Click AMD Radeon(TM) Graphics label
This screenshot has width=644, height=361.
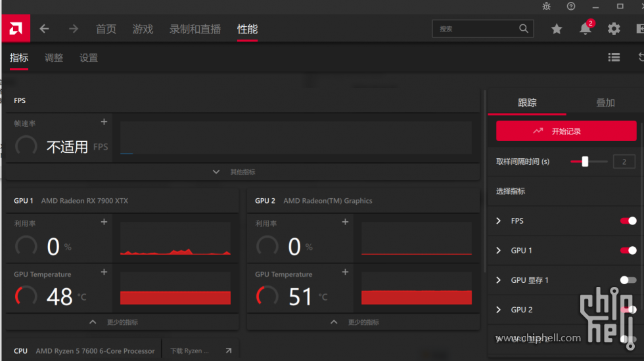[x=328, y=201]
